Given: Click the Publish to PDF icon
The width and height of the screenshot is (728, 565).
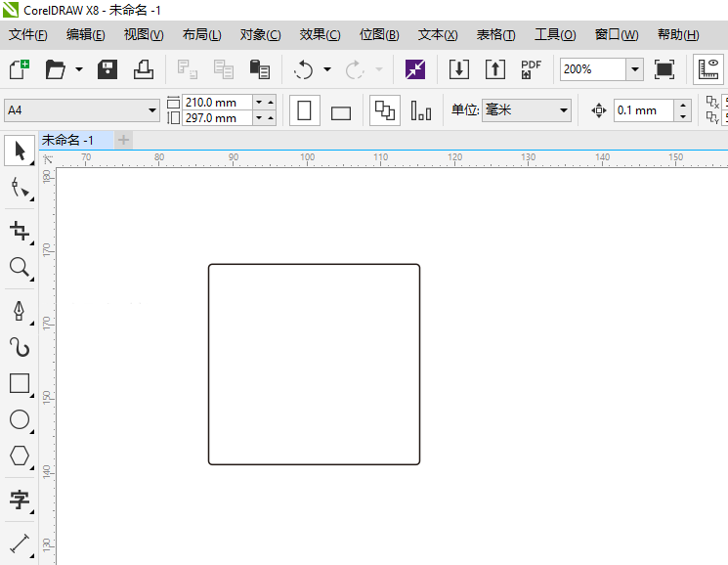Looking at the screenshot, I should pos(531,69).
